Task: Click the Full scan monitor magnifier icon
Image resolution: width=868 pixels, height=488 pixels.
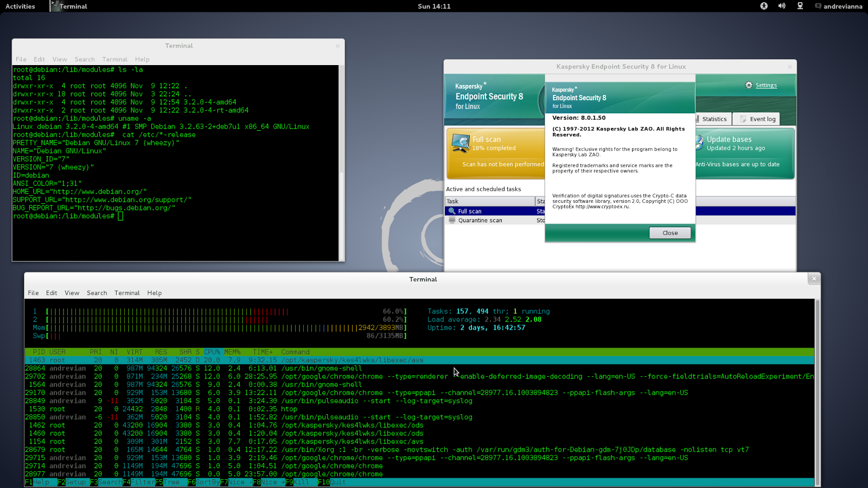Action: click(x=461, y=144)
